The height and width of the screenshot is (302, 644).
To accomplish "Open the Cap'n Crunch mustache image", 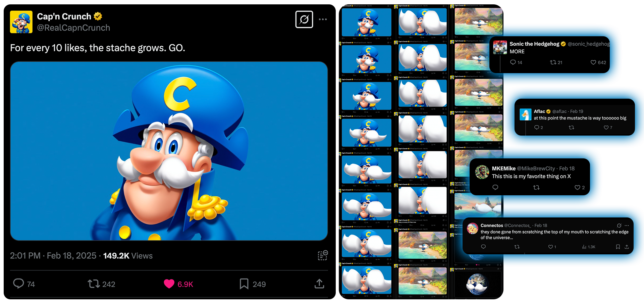I will (x=169, y=151).
